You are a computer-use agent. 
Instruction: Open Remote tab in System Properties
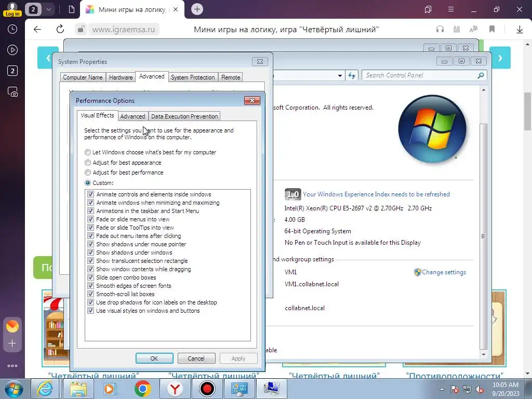click(231, 77)
